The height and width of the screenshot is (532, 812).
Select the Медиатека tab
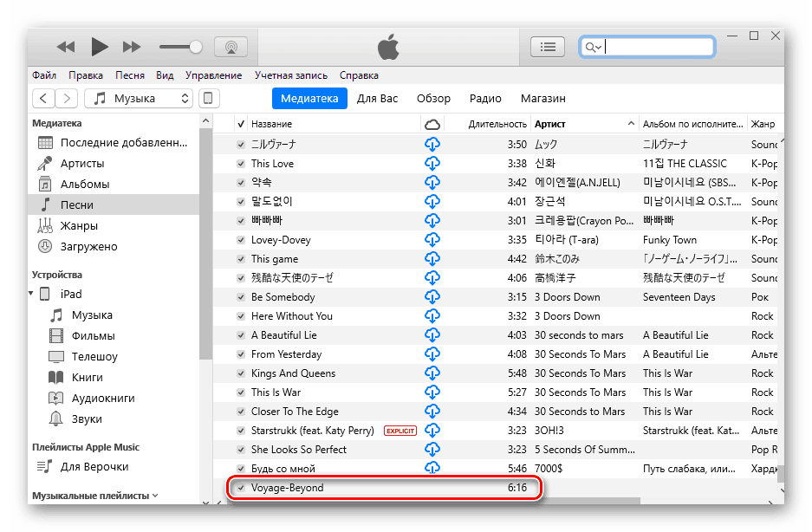point(309,99)
